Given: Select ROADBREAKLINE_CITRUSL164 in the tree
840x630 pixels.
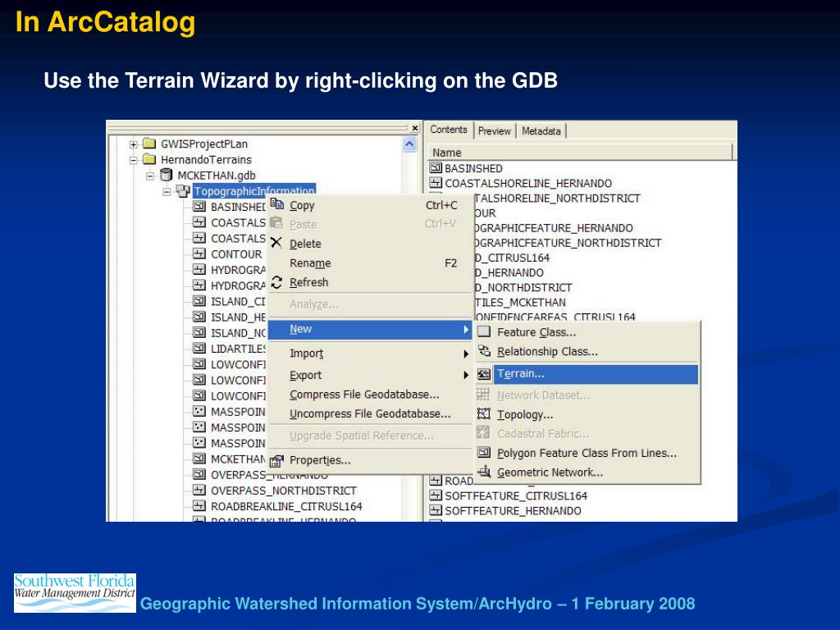Looking at the screenshot, I should [x=286, y=506].
